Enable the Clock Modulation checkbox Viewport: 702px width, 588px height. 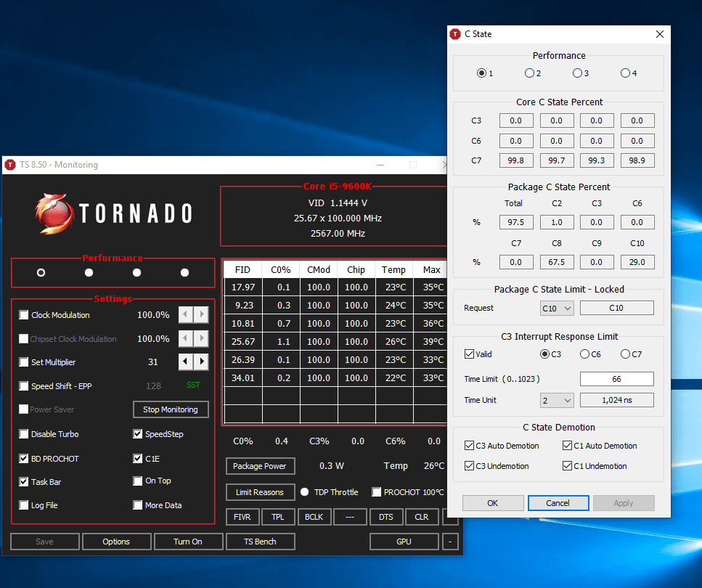click(x=24, y=315)
